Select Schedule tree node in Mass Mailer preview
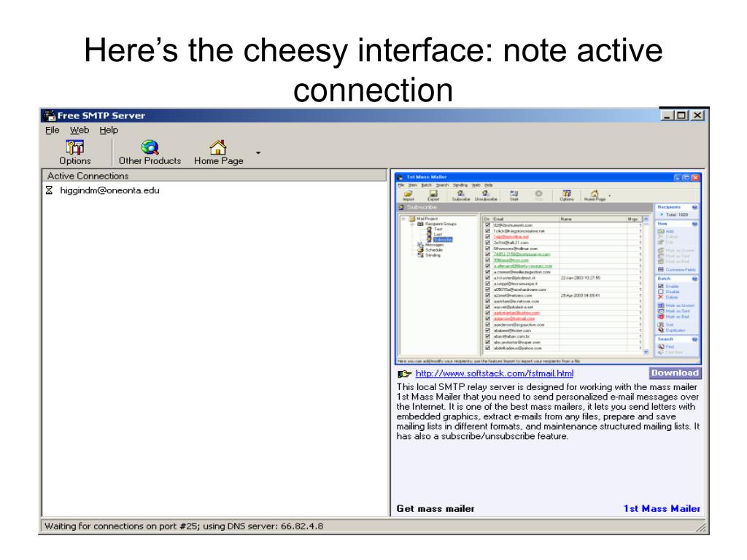Screen dimensions: 747x560 (434, 250)
